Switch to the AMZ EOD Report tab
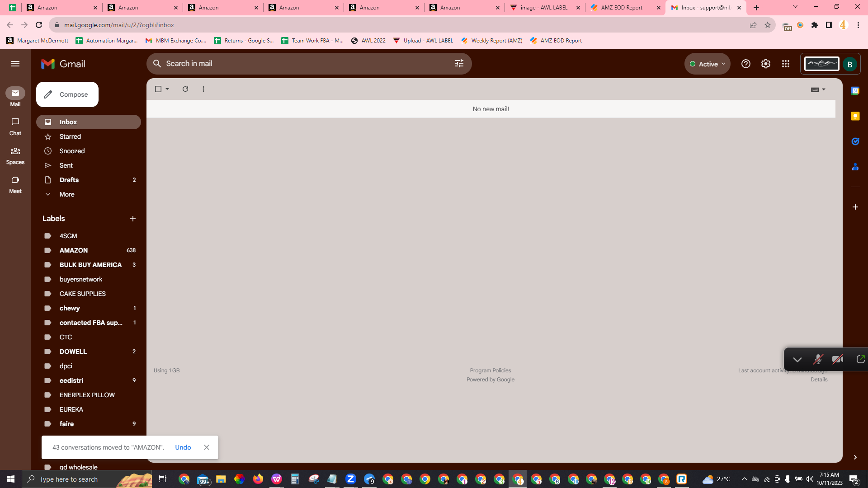The height and width of the screenshot is (488, 868). [x=625, y=8]
